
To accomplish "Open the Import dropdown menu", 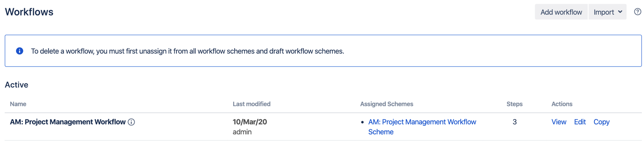I will pyautogui.click(x=607, y=12).
